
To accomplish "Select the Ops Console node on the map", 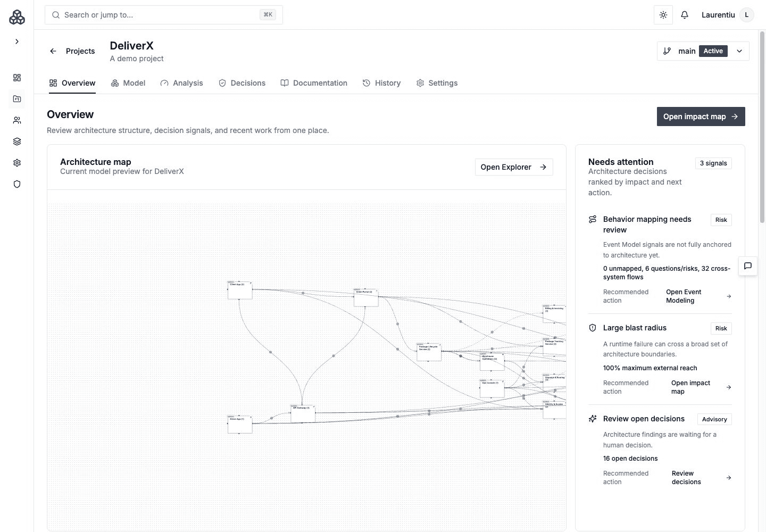I will pos(492,388).
